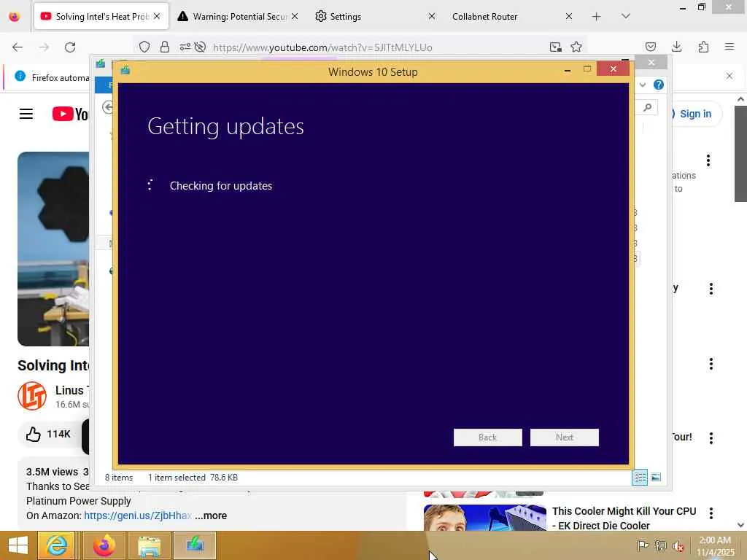Open options for the Cooler Might Kill video
This screenshot has width=747, height=560.
pos(711,513)
